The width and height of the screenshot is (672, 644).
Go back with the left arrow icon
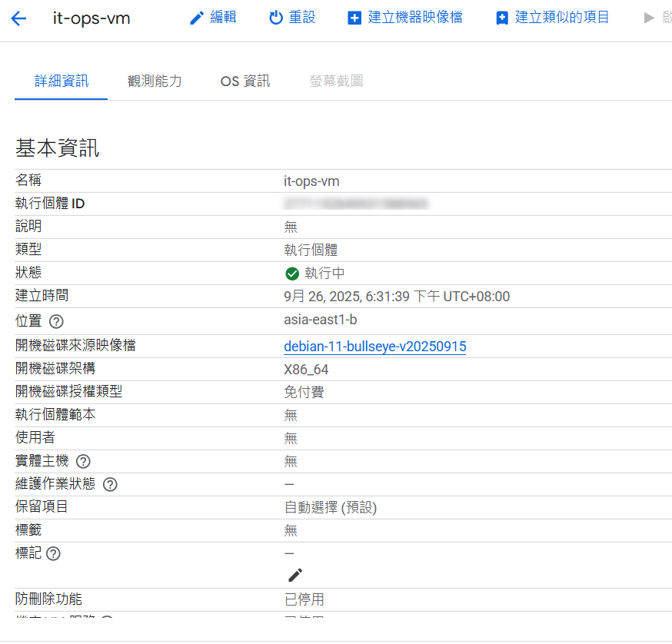18,18
